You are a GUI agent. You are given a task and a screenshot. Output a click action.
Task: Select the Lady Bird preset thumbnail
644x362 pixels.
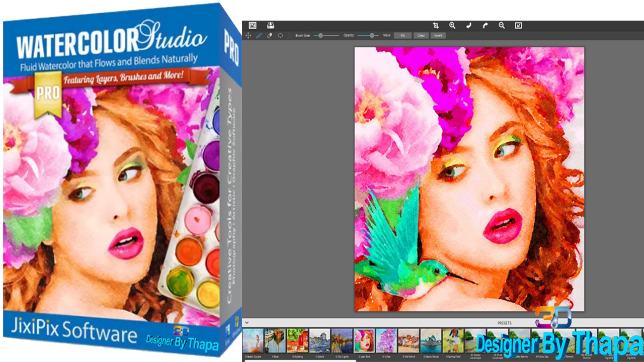(364, 341)
